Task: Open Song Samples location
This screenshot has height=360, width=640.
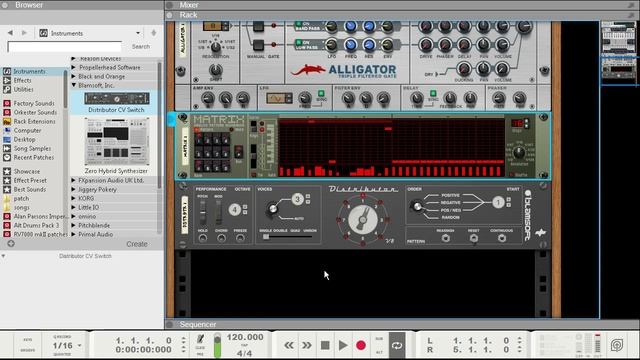Action: click(32, 148)
